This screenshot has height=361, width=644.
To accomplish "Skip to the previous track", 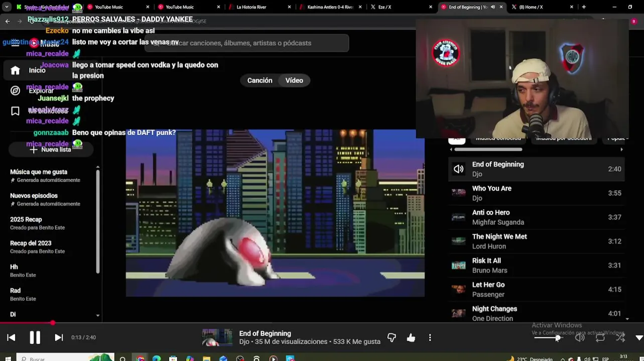I will click(x=11, y=337).
